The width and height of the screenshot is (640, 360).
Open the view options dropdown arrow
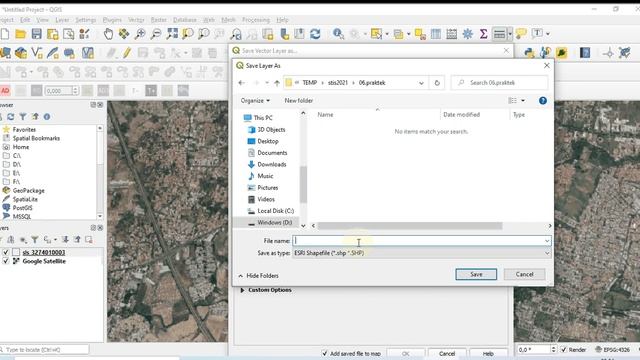(523, 100)
